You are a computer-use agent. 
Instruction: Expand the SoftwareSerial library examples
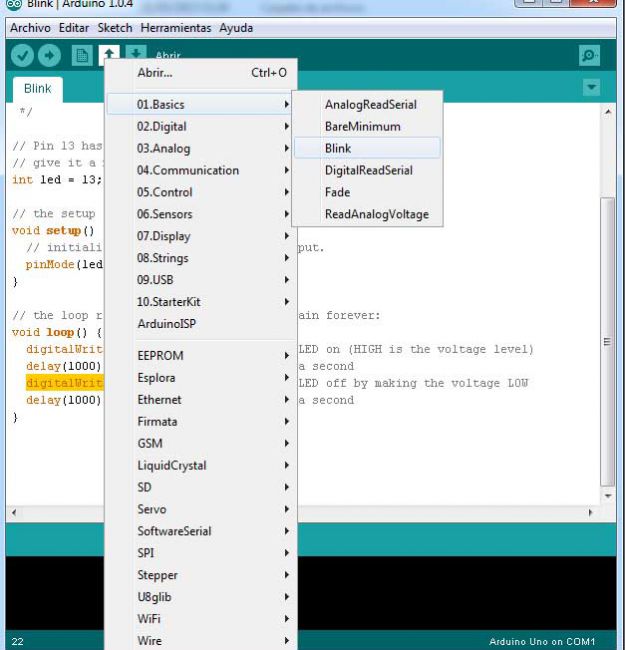(x=200, y=531)
